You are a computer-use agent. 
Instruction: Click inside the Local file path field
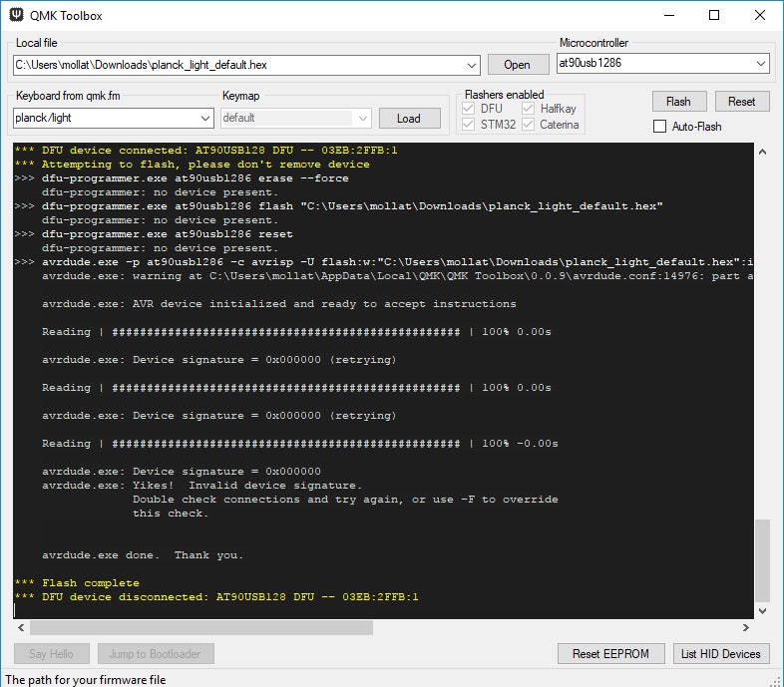click(239, 65)
